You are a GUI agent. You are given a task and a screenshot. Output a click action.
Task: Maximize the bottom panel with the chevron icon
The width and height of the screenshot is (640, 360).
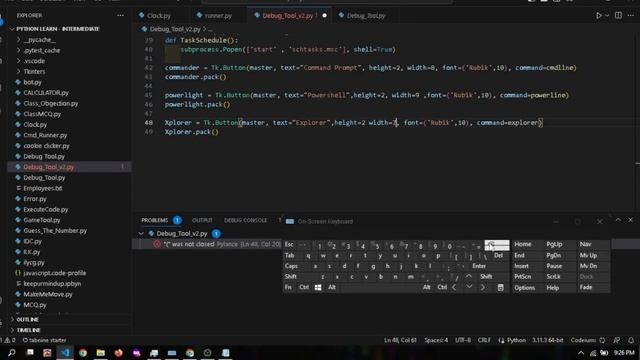click(x=618, y=220)
